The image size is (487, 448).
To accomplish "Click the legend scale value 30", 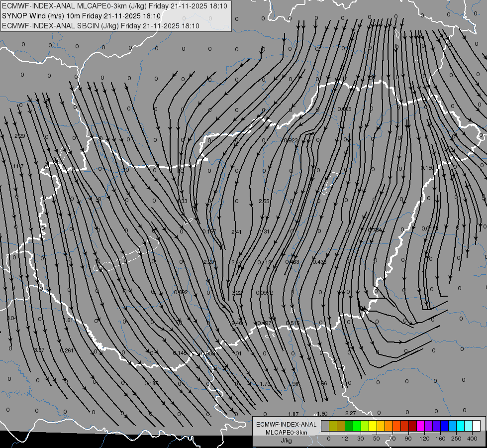I will 361,439.
